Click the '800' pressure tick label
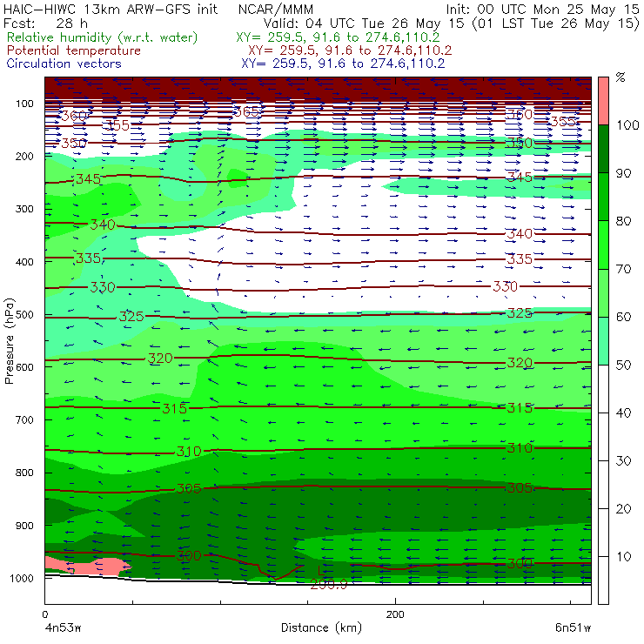Viewport: 644px width, 644px height. [24, 473]
